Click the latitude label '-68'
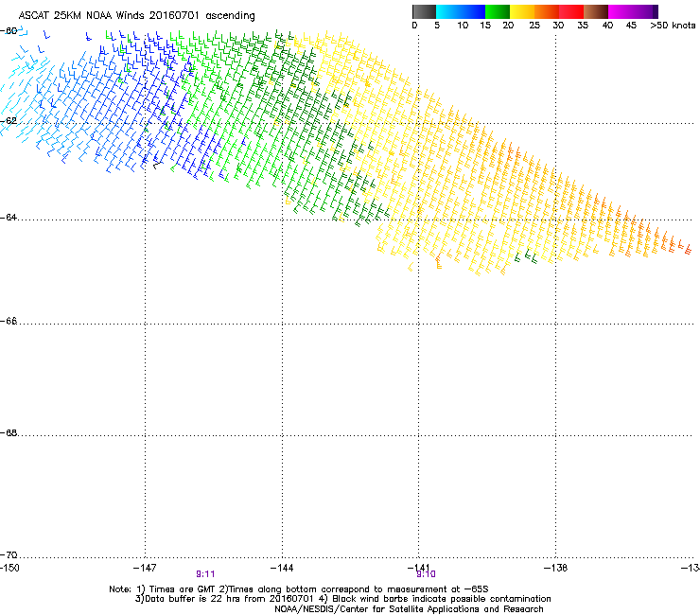 (9, 433)
